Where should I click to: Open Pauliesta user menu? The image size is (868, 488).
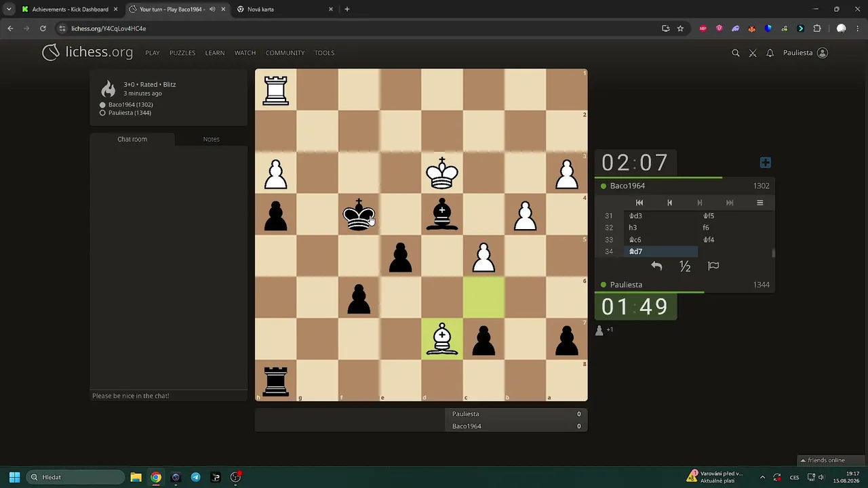[x=805, y=53]
